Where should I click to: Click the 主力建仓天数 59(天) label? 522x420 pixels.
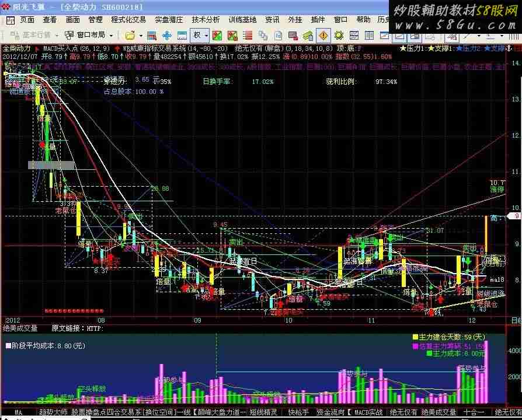click(449, 337)
